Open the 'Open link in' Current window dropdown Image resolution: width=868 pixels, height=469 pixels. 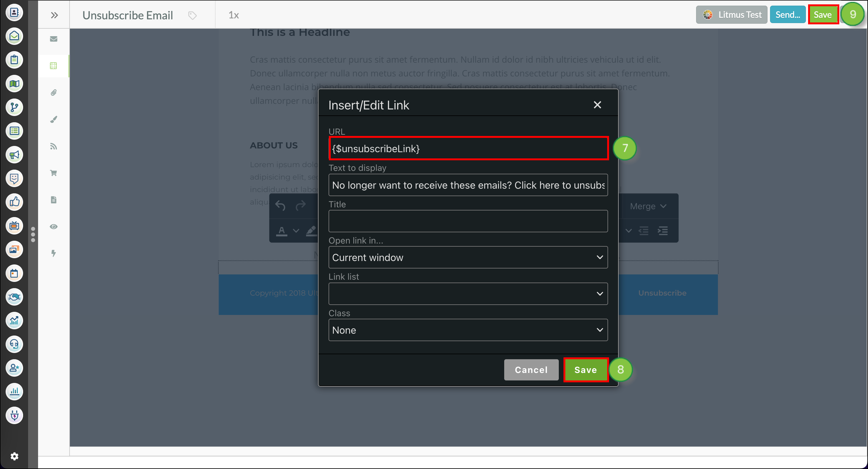pyautogui.click(x=468, y=258)
